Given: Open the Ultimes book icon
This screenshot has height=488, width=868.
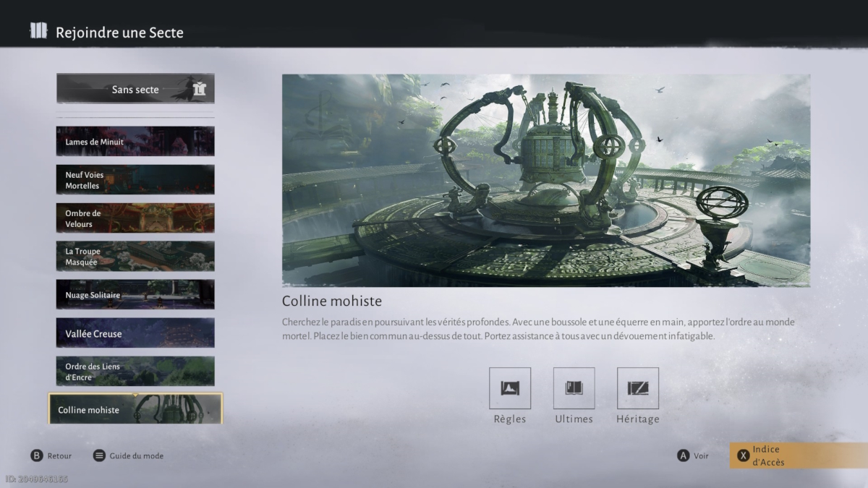Looking at the screenshot, I should pyautogui.click(x=574, y=388).
